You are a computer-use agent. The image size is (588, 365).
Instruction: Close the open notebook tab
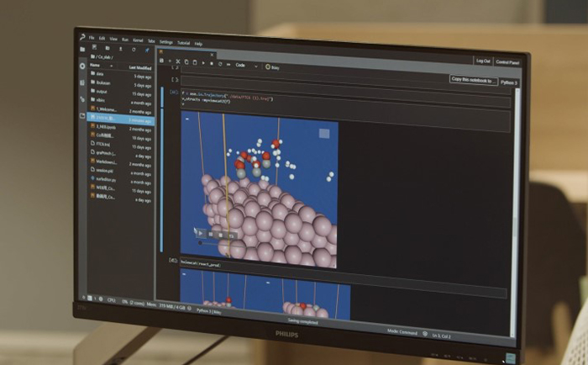tap(212, 55)
